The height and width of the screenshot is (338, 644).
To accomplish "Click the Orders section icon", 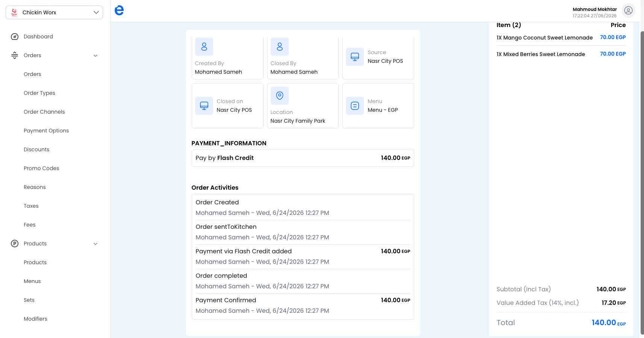I will pos(15,55).
